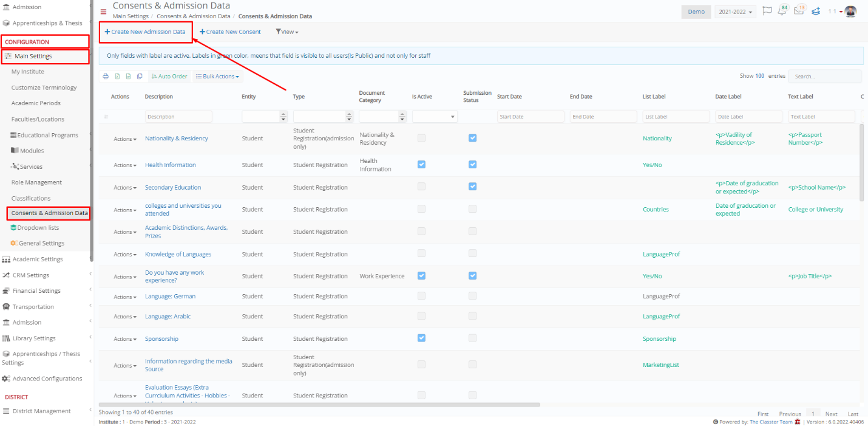Click the hamburger menu toggle icon
Image resolution: width=868 pixels, height=426 pixels.
103,12
